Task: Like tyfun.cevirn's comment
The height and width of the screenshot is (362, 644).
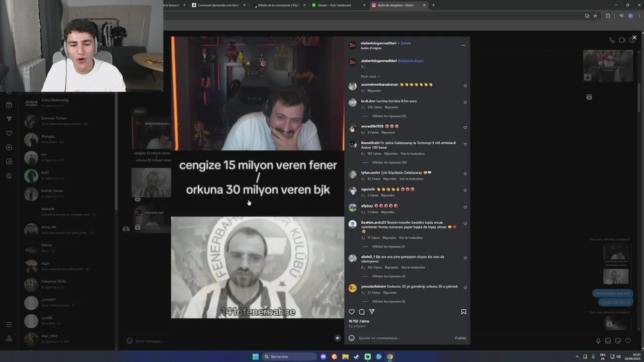Action: pos(465,174)
